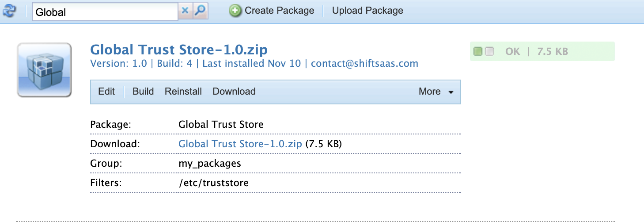Click the magnifier search icon

(201, 11)
